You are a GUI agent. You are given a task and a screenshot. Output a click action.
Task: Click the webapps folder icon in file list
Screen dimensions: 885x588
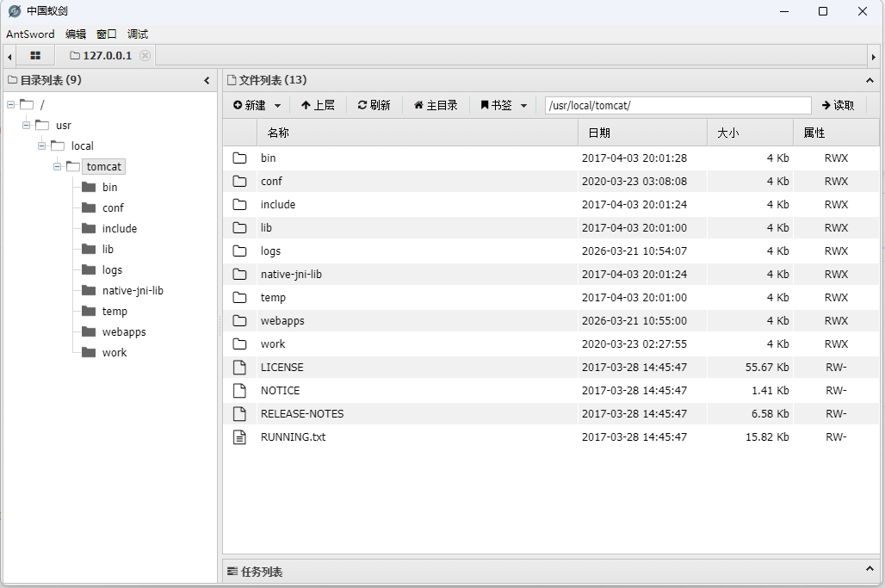(x=240, y=321)
